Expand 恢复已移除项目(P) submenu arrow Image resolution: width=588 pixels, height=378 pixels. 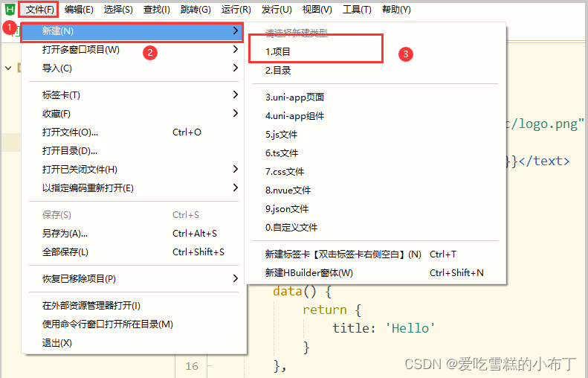(236, 278)
